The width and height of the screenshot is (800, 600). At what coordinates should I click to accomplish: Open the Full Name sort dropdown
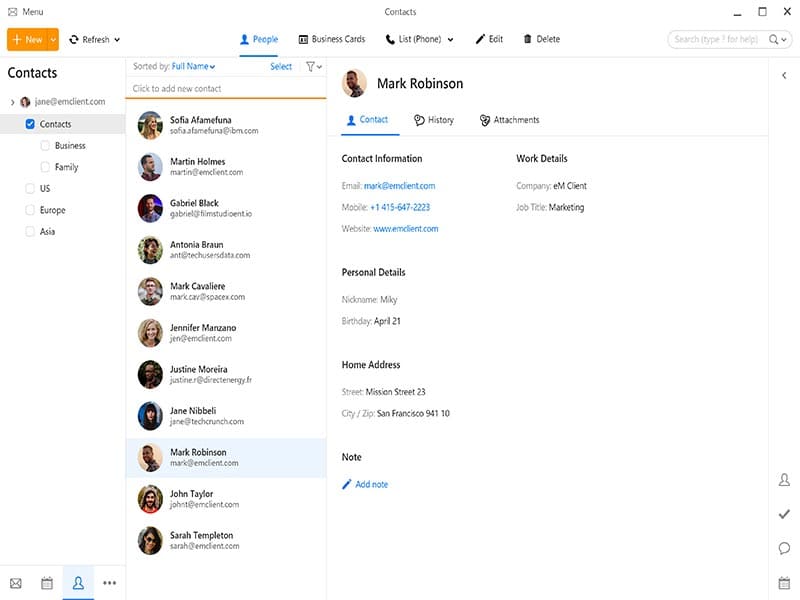pyautogui.click(x=193, y=66)
